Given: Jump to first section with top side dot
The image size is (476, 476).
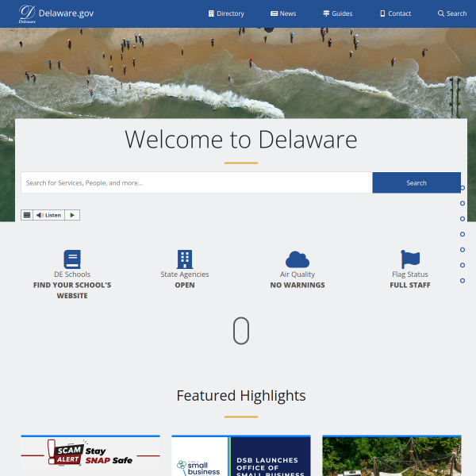Looking at the screenshot, I should pos(463,188).
